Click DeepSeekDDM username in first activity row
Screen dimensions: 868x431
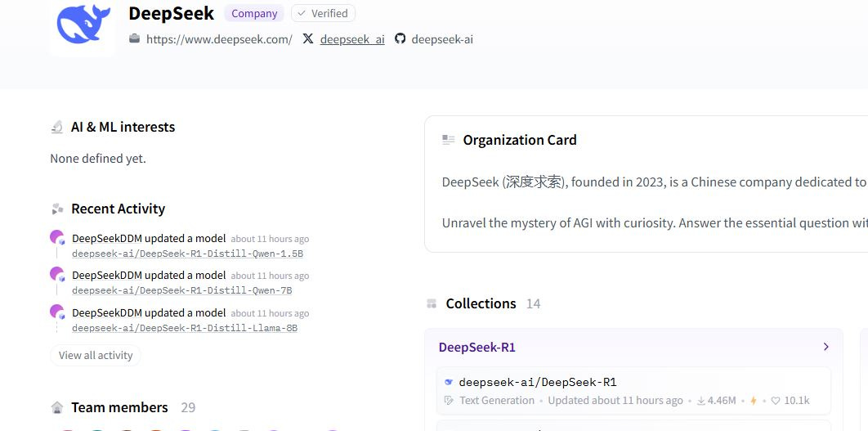(107, 238)
